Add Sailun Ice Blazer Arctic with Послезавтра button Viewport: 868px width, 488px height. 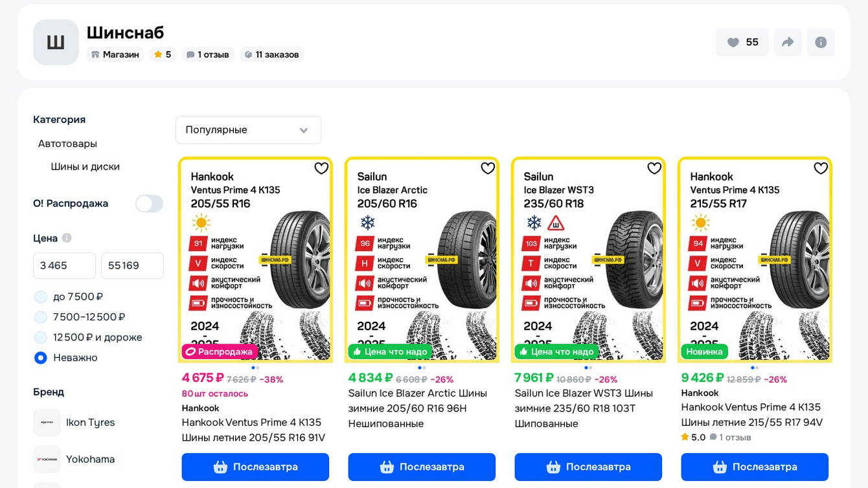(x=422, y=467)
